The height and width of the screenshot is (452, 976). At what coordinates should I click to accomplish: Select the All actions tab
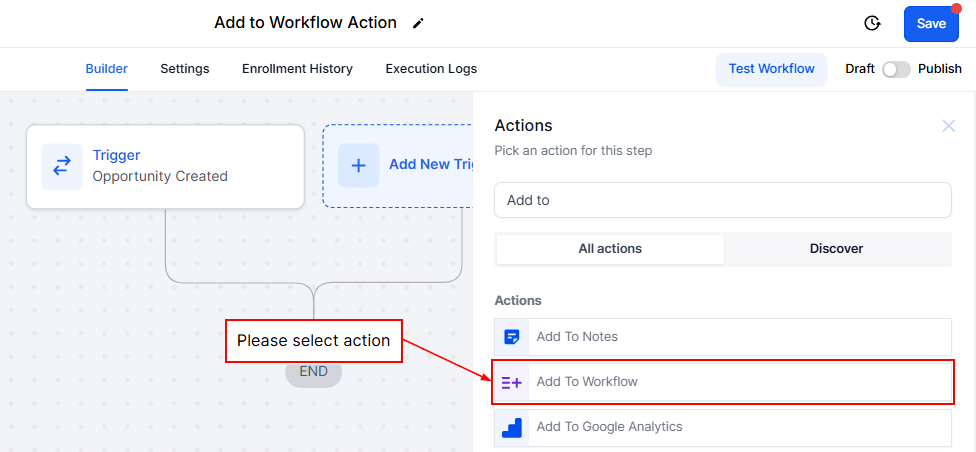610,249
